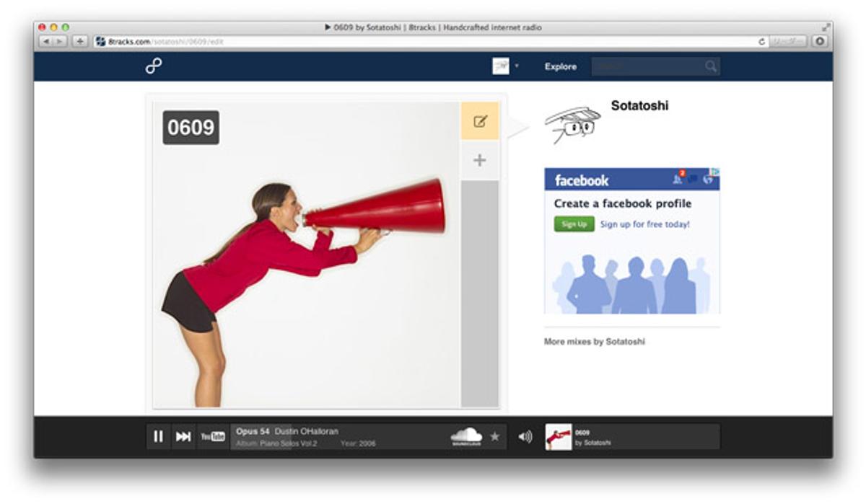Viewport: 866px width, 504px height.
Task: Open the Explore page
Action: tap(561, 66)
